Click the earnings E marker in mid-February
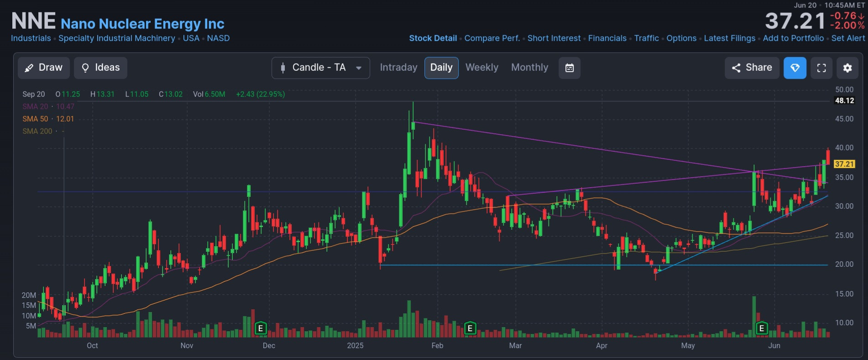Image resolution: width=868 pixels, height=360 pixels. click(x=470, y=328)
